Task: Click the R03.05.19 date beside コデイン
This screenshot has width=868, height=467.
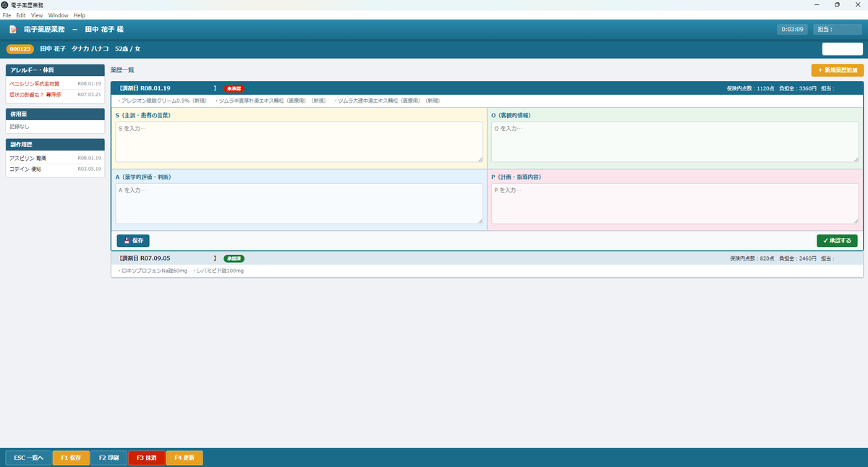Action: [89, 169]
